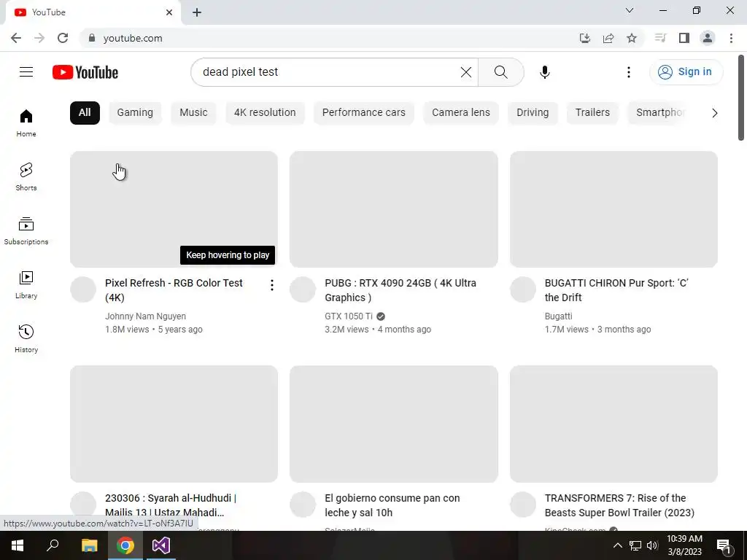Screen dimensions: 747x560
Task: Show hidden system tray icons
Action: click(617, 545)
